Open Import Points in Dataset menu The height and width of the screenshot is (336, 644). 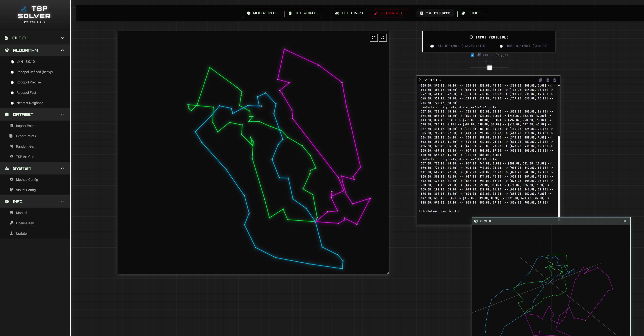tap(26, 126)
